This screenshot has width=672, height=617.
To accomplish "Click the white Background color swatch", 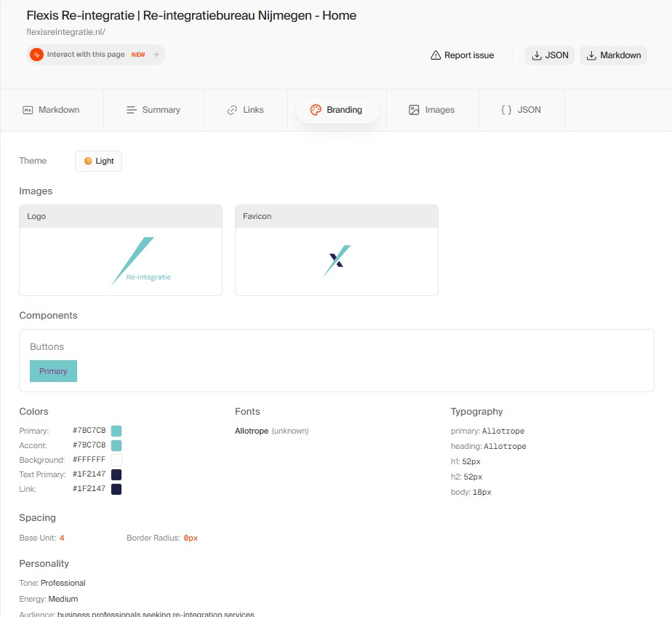I will coord(116,460).
